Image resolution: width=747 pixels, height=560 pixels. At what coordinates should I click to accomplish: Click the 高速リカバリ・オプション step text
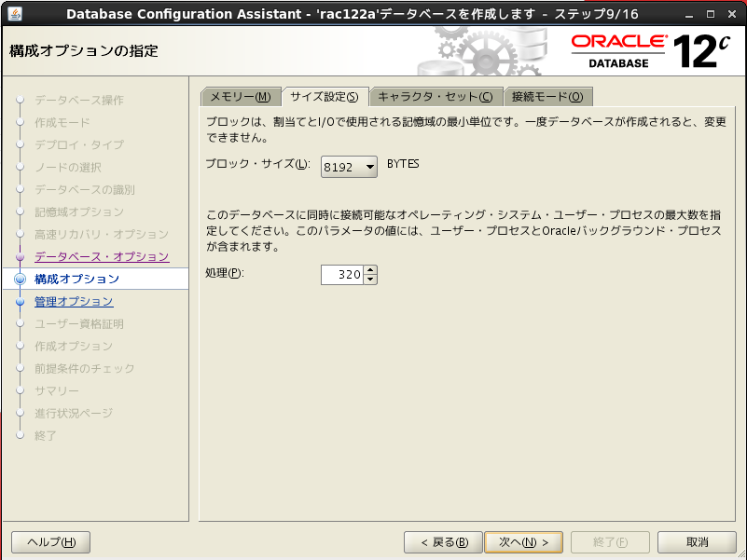[102, 234]
